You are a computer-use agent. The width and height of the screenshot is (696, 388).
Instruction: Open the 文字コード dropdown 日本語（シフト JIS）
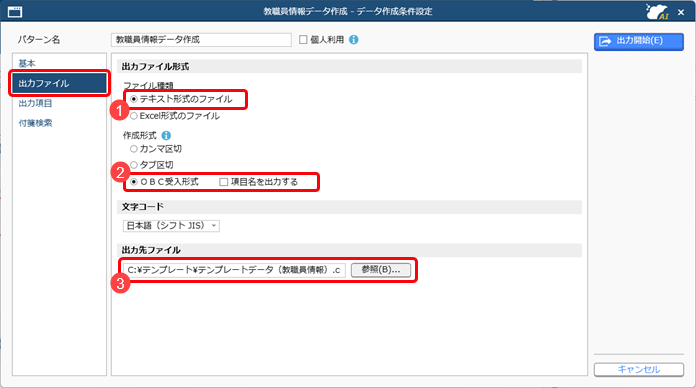point(171,226)
